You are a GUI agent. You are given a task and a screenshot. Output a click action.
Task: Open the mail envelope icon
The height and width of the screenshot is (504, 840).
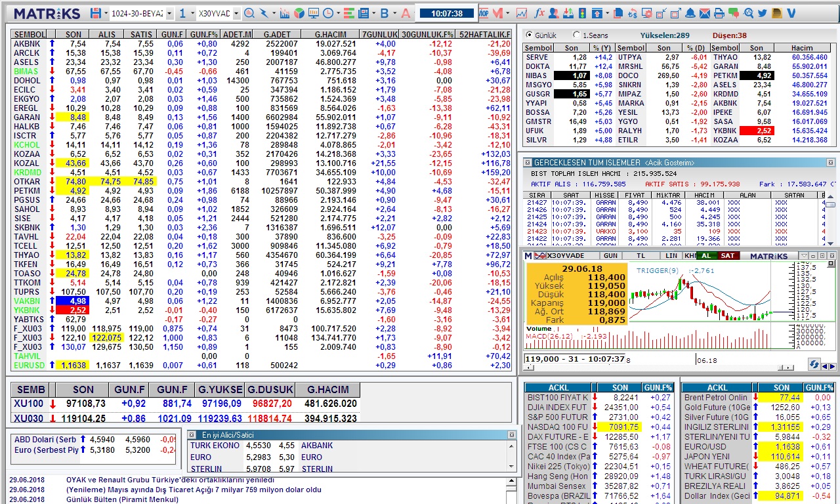[x=705, y=13]
